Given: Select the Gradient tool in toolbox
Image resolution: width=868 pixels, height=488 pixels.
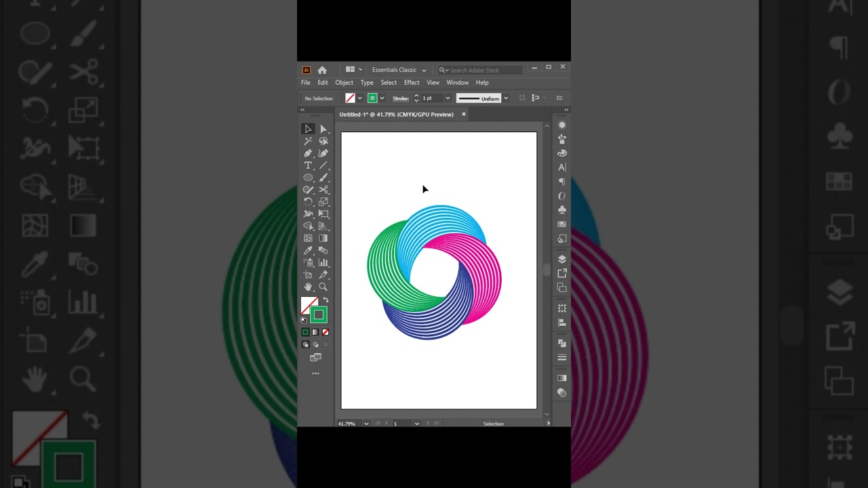Looking at the screenshot, I should (323, 239).
